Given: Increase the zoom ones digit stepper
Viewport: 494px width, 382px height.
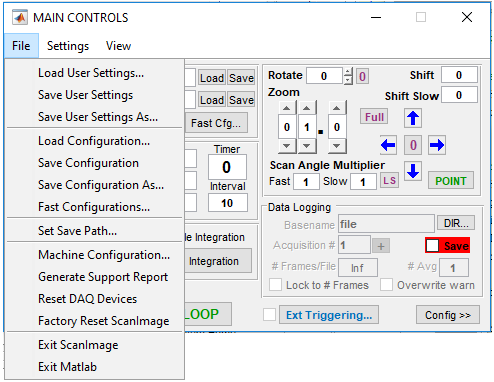Looking at the screenshot, I should click(x=307, y=108).
